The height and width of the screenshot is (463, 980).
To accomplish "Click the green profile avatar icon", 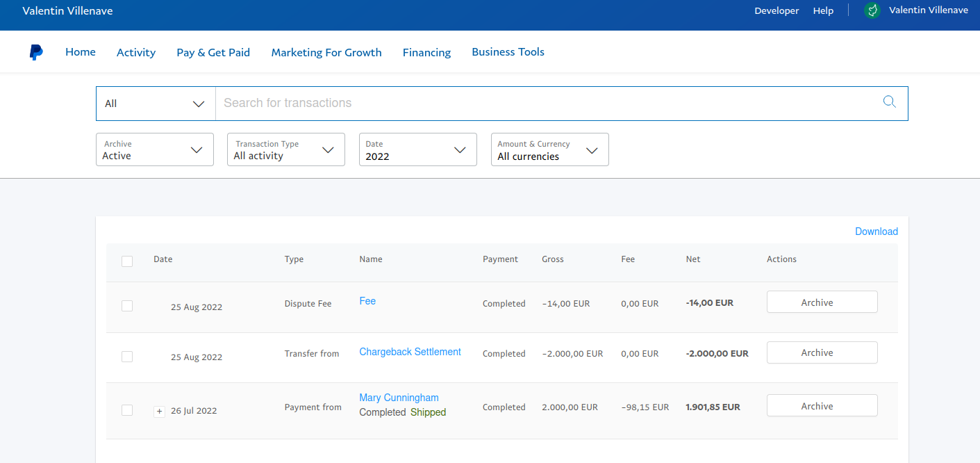I will click(x=872, y=10).
